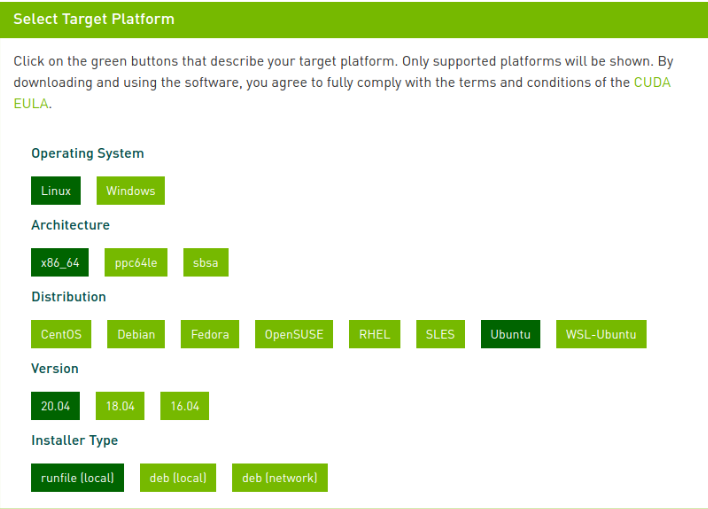Choose Windows as the operating system
Screen dimensions: 708x509
point(130,191)
